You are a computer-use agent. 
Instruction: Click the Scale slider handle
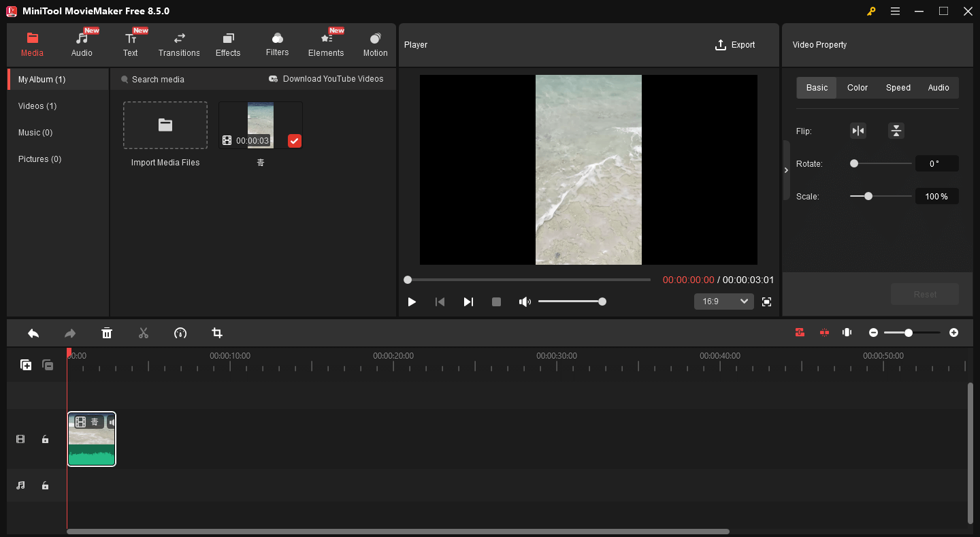(x=868, y=196)
